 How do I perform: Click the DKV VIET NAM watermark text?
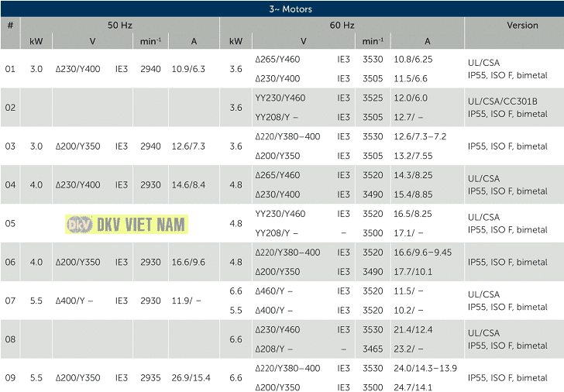point(141,224)
